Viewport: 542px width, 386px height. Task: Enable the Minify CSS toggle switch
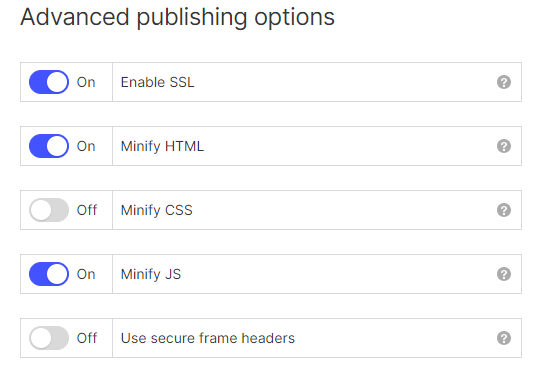pyautogui.click(x=49, y=210)
